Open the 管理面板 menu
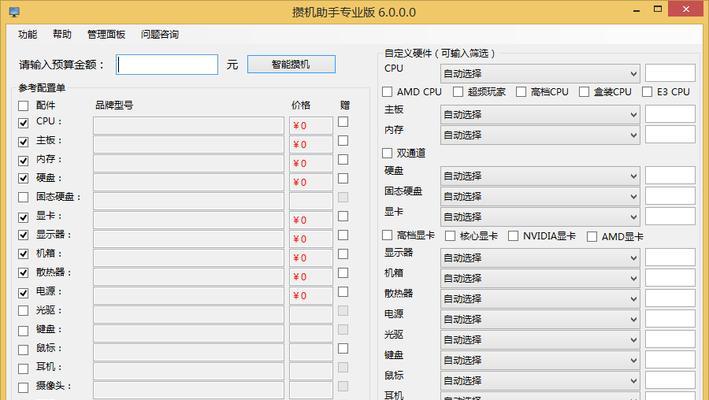The width and height of the screenshot is (709, 400). pyautogui.click(x=106, y=34)
